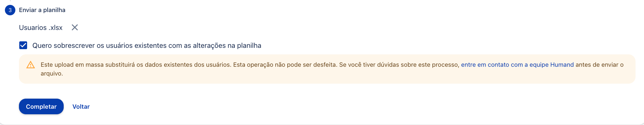The width and height of the screenshot is (644, 125).
Task: Toggle the blue checkmark box off
Action: click(23, 45)
